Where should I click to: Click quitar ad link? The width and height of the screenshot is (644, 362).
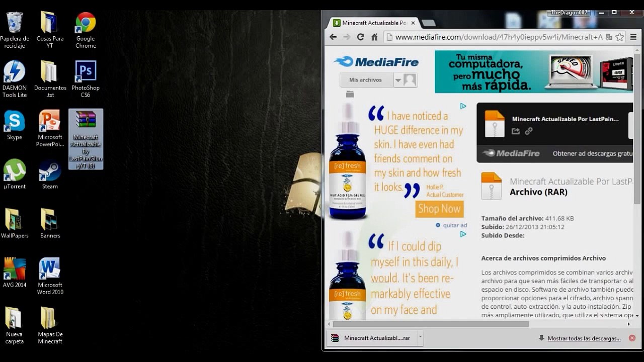coord(455,225)
